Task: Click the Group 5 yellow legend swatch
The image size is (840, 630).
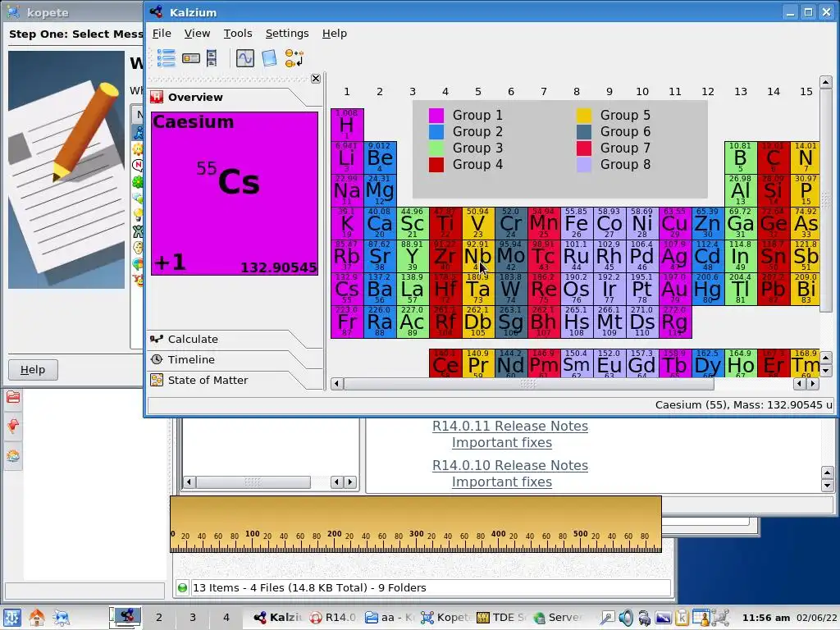Action: coord(584,115)
